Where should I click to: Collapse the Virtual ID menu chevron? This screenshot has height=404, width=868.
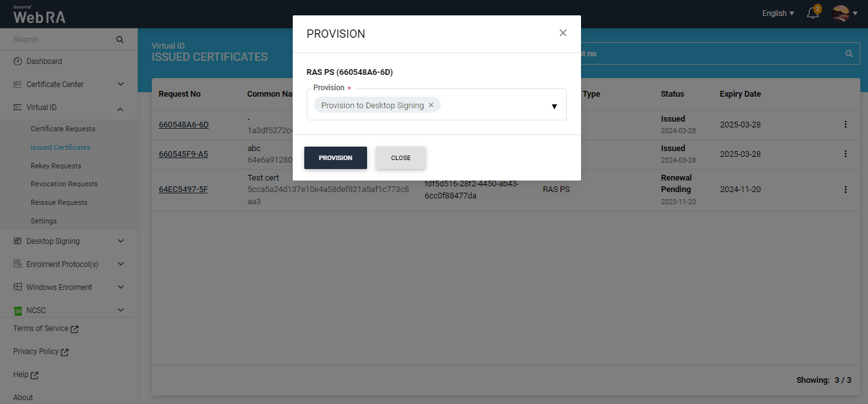click(120, 108)
